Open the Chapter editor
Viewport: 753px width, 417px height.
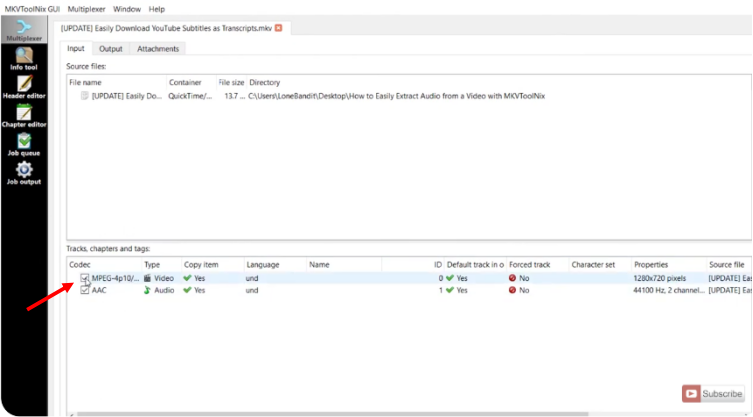(x=24, y=117)
